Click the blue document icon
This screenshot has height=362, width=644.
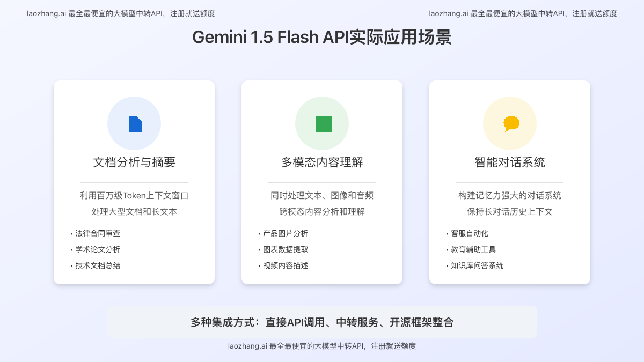pos(136,124)
